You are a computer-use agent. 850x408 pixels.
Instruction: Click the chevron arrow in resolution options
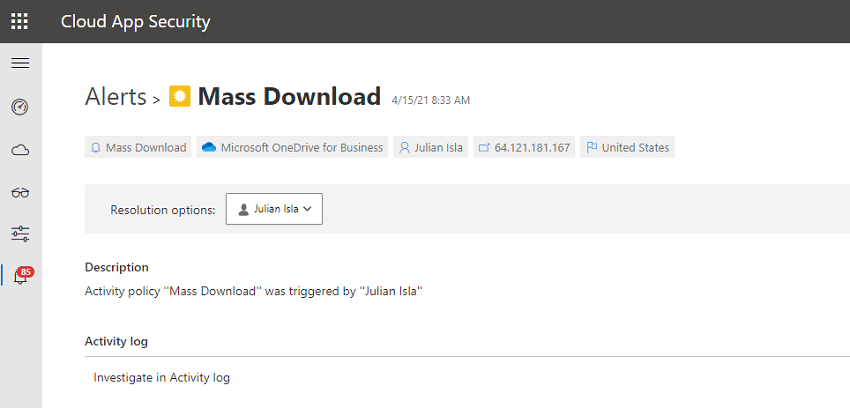307,209
